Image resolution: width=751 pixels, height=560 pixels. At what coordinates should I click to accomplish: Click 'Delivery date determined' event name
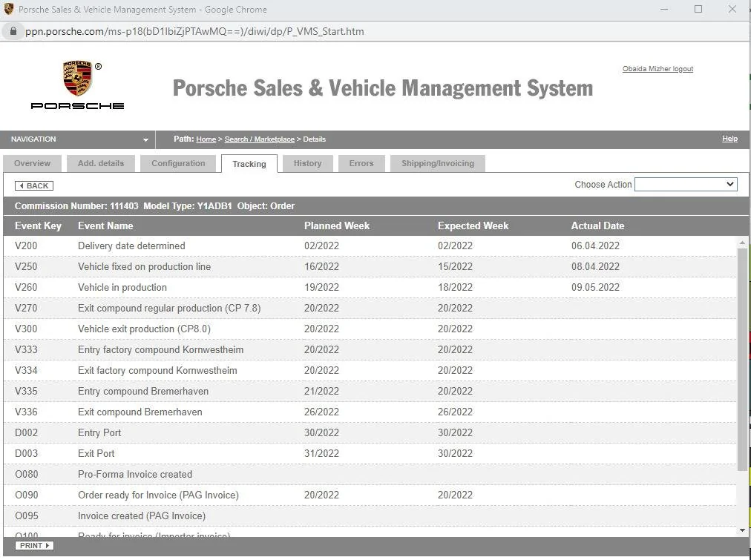131,246
